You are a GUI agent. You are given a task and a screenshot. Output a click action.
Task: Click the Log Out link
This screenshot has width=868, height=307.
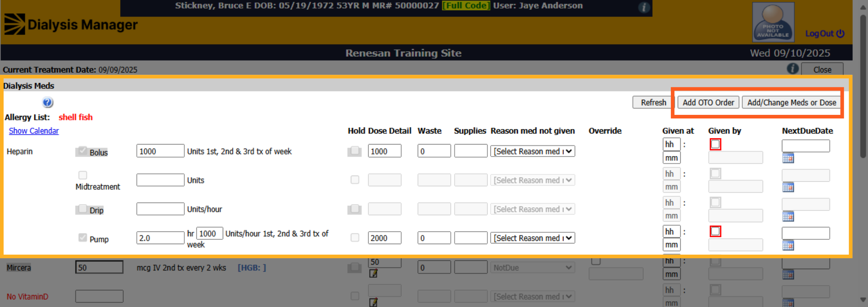pyautogui.click(x=819, y=34)
